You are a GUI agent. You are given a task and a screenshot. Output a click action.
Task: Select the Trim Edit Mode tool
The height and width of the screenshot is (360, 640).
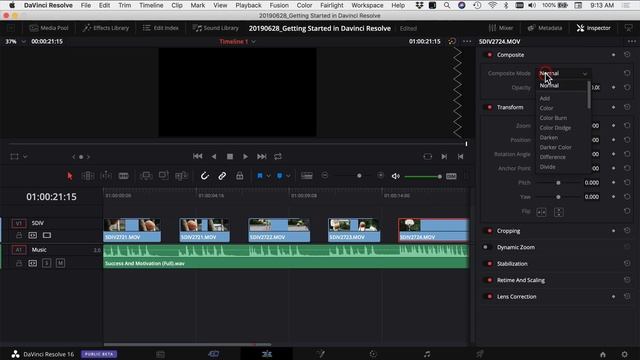point(87,176)
